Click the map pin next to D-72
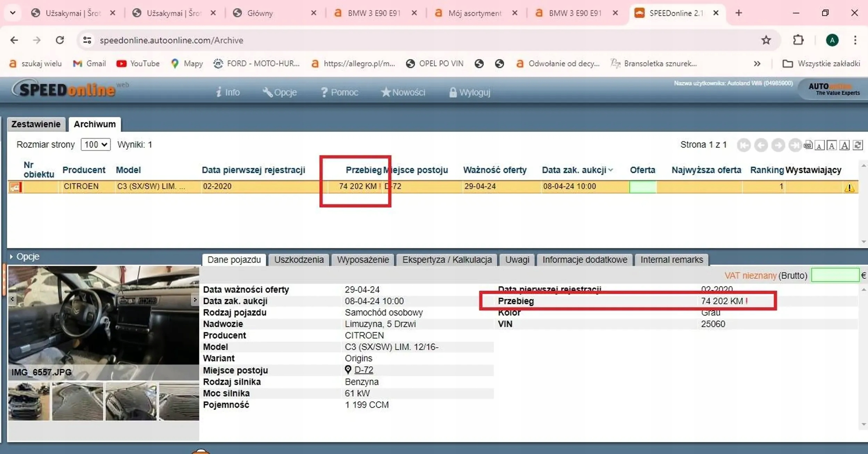868x454 pixels. 348,370
